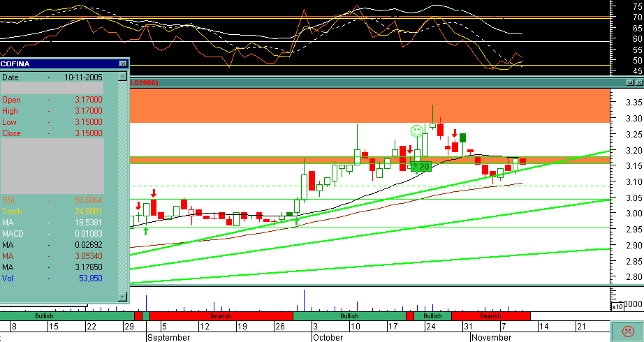Close the chart inner window
The height and width of the screenshot is (342, 644).
pyautogui.click(x=639, y=82)
